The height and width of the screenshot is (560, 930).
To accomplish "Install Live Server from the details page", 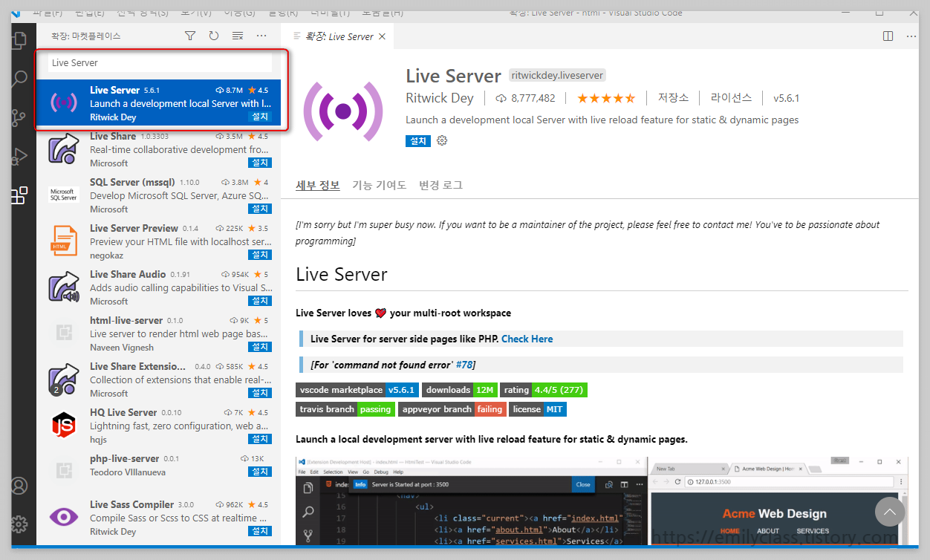I will (418, 140).
